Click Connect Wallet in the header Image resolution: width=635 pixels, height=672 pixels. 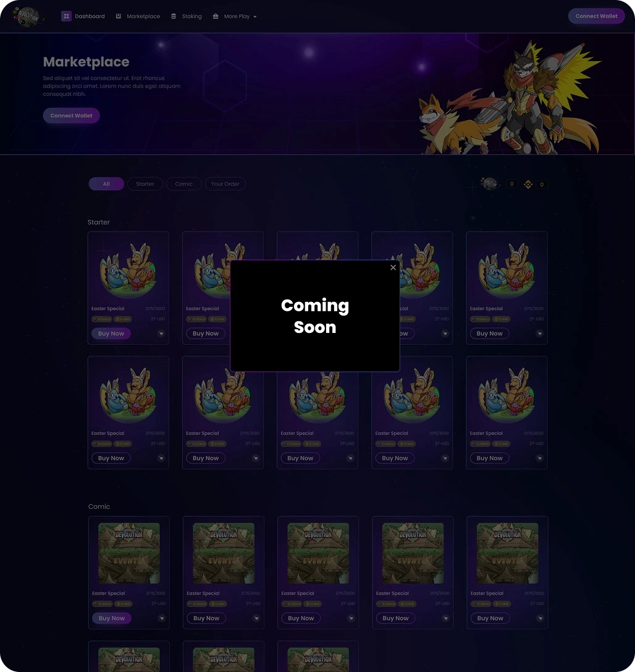click(597, 16)
